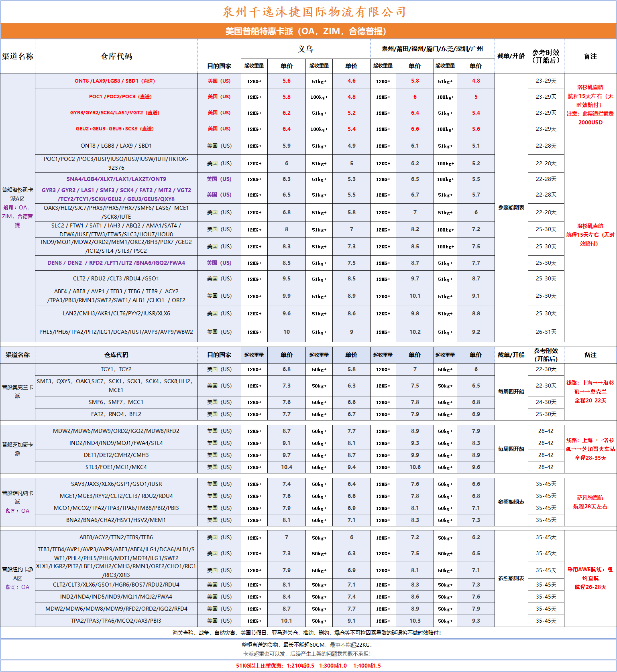Click the 普船芝加哥卡派 channel cell
Image resolution: width=617 pixels, height=672 pixels.
(x=17, y=449)
